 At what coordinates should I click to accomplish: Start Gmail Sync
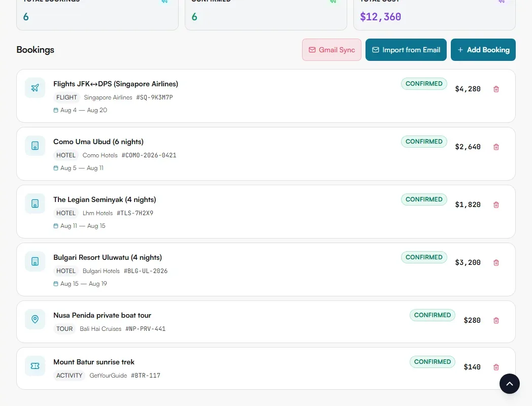[x=331, y=50]
